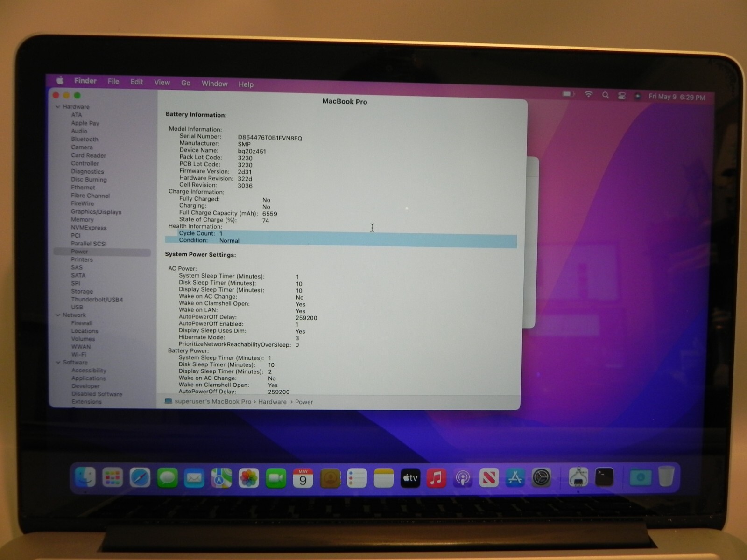Activate Siri from the menu bar
This screenshot has height=560, width=747.
click(637, 96)
